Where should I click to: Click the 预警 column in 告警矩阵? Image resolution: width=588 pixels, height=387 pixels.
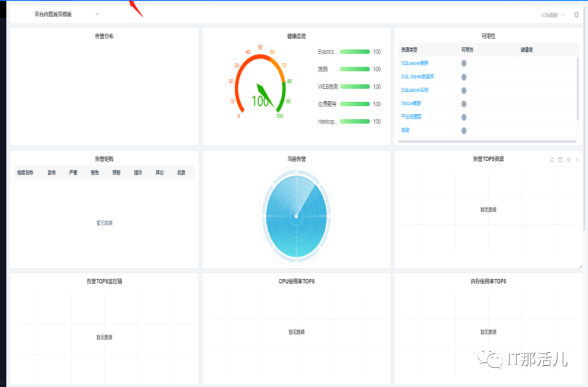tap(116, 172)
